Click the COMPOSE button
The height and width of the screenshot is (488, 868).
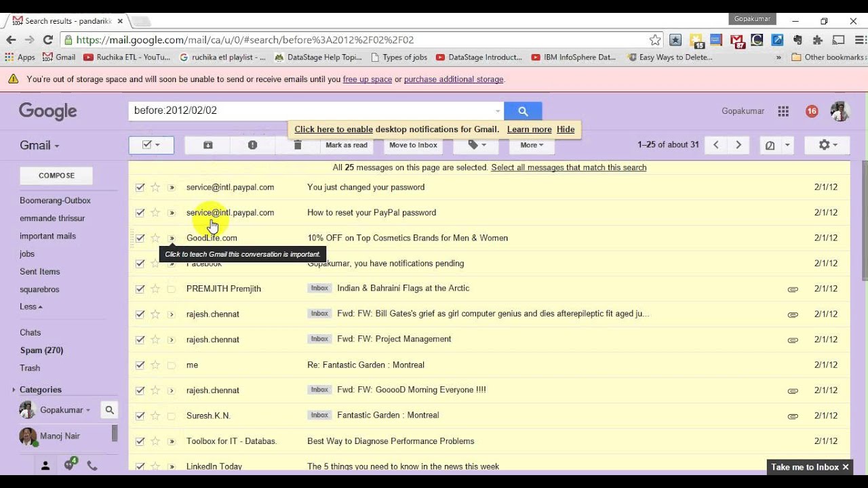(x=56, y=176)
